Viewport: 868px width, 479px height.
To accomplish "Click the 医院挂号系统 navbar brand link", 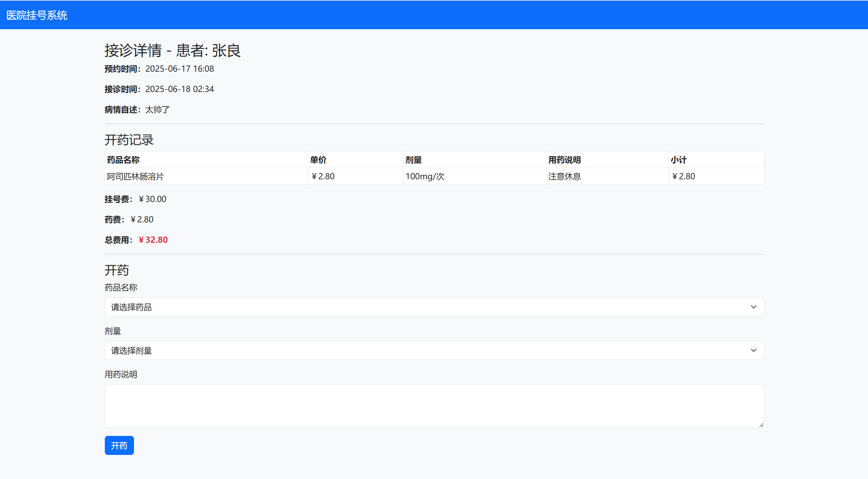I will pos(37,15).
